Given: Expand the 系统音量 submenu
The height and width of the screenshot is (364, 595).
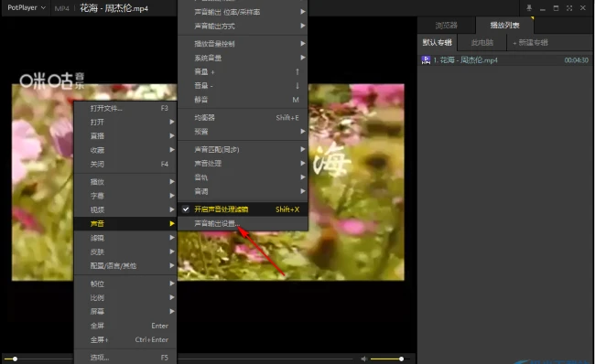Looking at the screenshot, I should click(x=243, y=58).
